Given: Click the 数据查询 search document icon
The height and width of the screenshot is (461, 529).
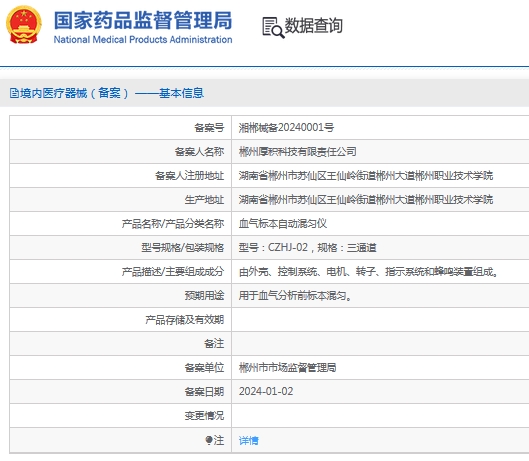Looking at the screenshot, I should 273,27.
